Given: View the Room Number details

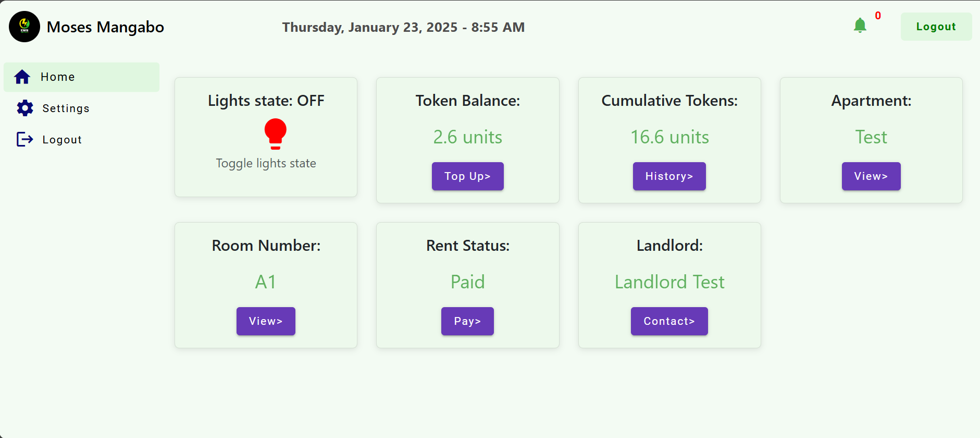Looking at the screenshot, I should coord(266,321).
